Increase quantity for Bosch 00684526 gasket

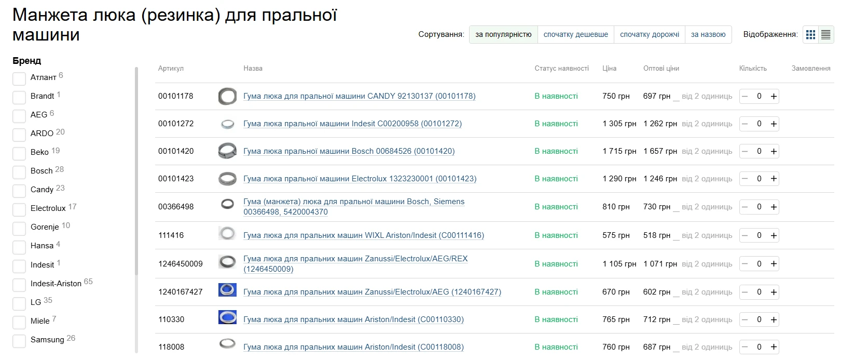point(774,151)
